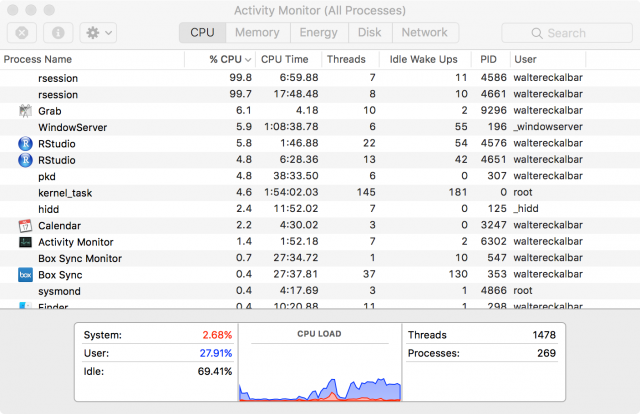Click the Box Sync app icon

pos(25,275)
